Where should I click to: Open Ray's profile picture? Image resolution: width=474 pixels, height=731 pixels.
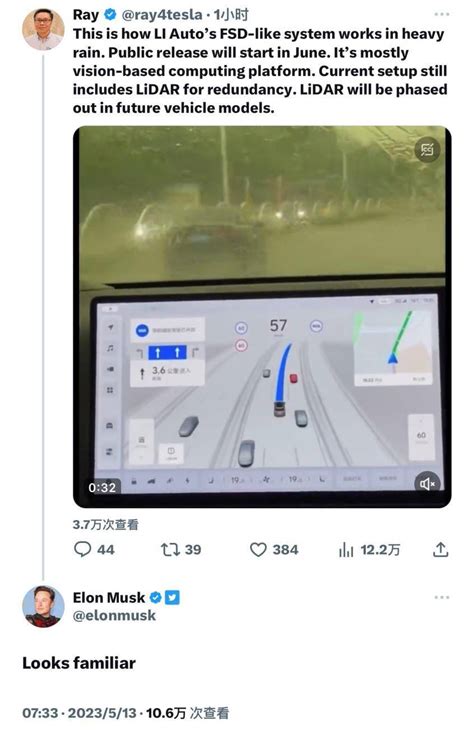point(43,29)
